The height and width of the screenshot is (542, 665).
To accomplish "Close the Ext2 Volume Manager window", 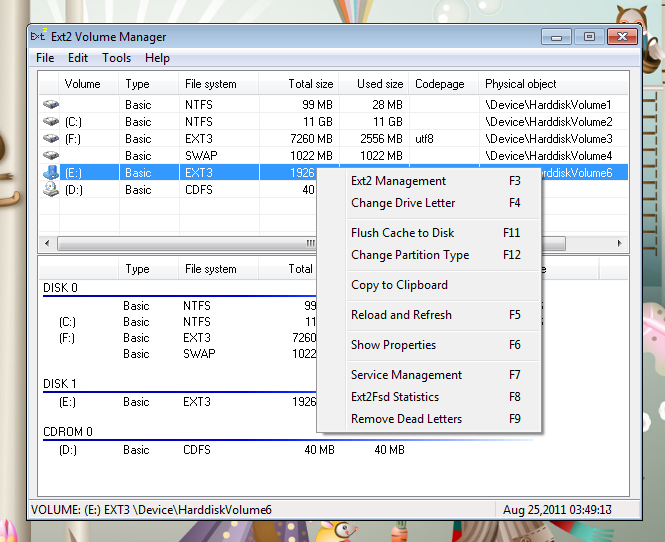I will pyautogui.click(x=622, y=37).
